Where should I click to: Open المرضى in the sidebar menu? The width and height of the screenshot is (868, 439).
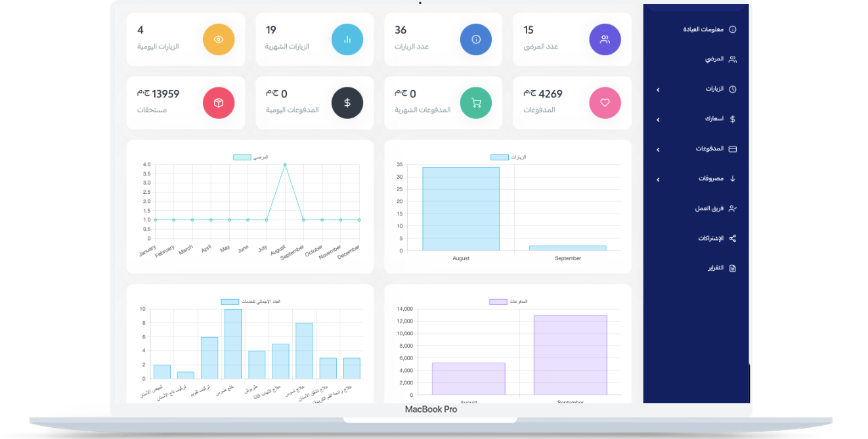point(715,59)
